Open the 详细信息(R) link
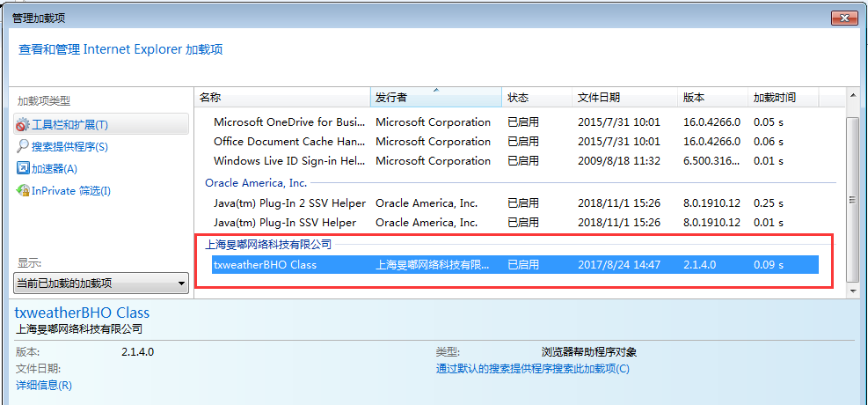Screen dimensions: 868x405 44,385
